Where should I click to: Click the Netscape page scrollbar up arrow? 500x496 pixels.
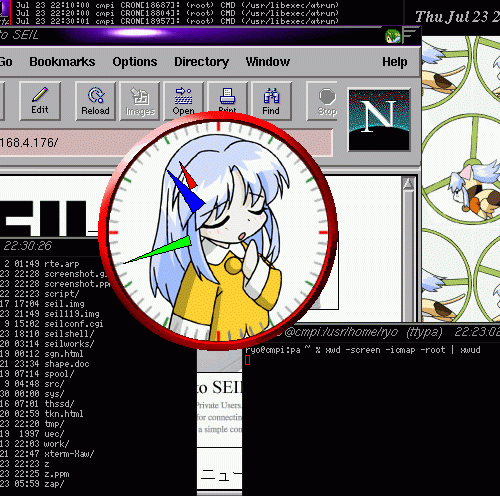[409, 184]
